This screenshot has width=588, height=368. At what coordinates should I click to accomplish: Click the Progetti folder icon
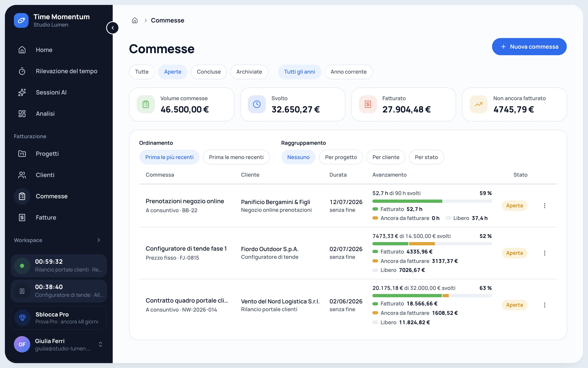[22, 154]
